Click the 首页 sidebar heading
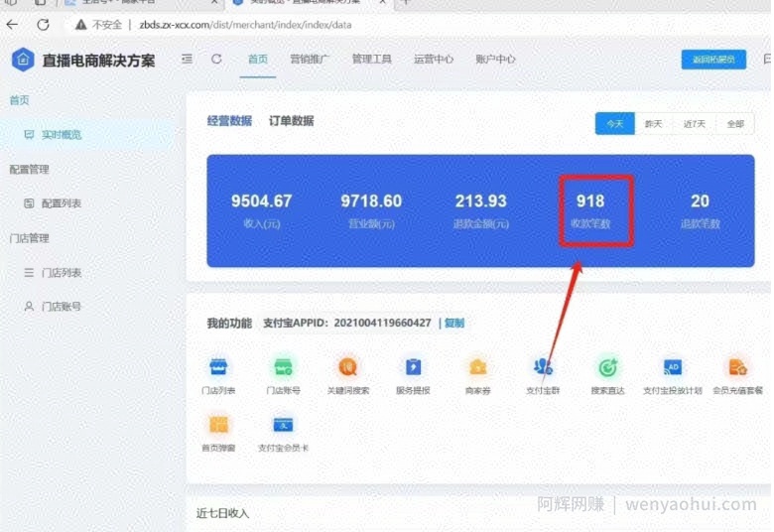The image size is (774, 532). 19,100
